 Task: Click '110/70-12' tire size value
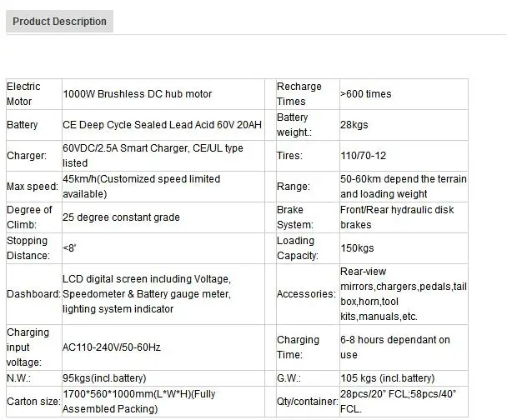363,156
